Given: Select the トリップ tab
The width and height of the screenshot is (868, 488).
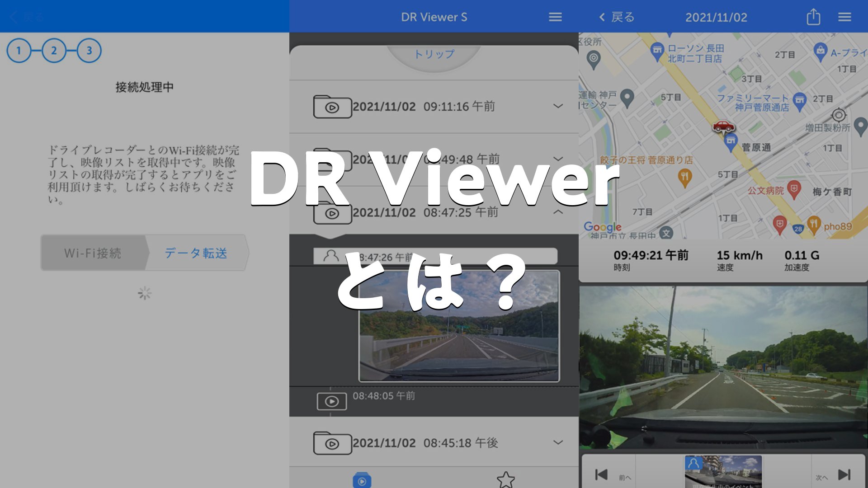Looking at the screenshot, I should (x=434, y=54).
